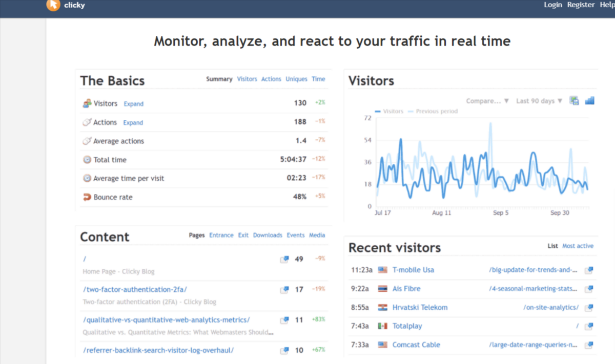
Task: Open the session icon for T-mobile Usa visitor
Action: point(589,270)
